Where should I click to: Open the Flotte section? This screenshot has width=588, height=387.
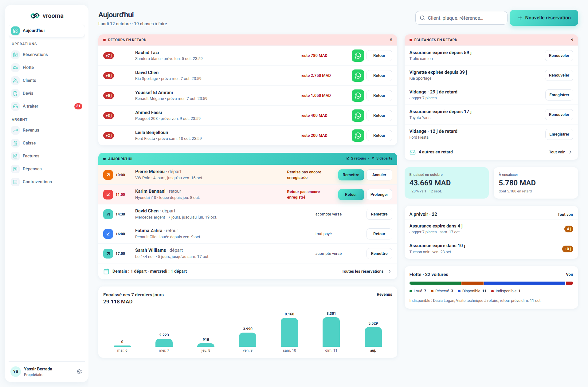[x=47, y=68]
